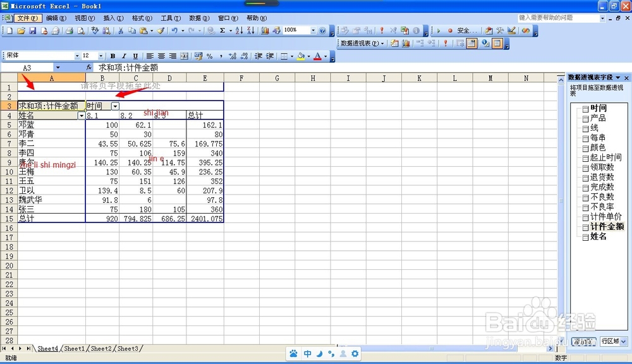Save the workbook with the floppy disk icon

(x=33, y=30)
